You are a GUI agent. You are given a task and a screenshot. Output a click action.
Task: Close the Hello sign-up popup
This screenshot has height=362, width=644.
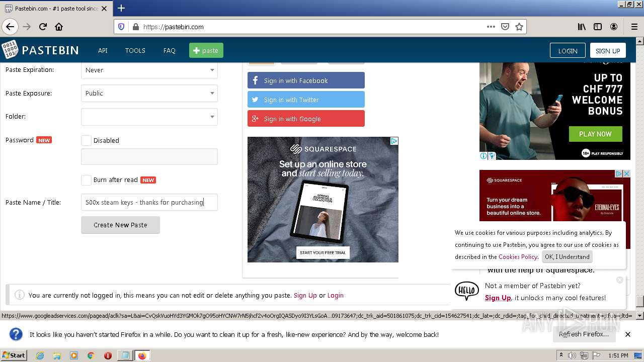[x=620, y=280]
